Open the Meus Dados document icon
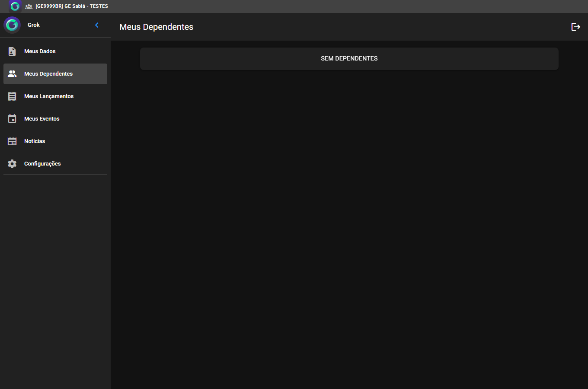Screen dimensions: 588x389 click(x=12, y=51)
